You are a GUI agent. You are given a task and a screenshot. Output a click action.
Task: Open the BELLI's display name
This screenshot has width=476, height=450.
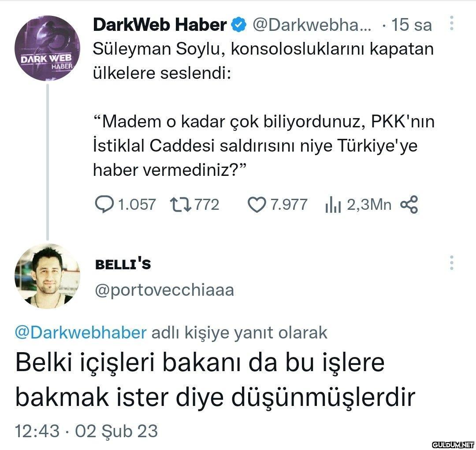[123, 264]
